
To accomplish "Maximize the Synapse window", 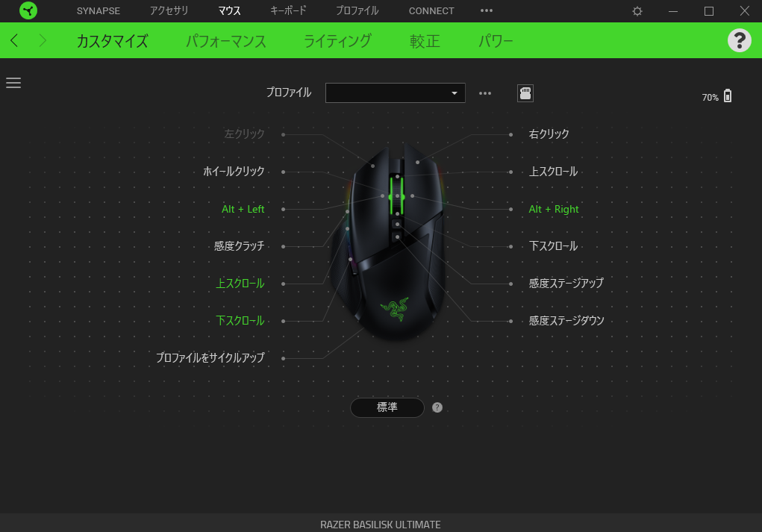I will click(x=709, y=10).
